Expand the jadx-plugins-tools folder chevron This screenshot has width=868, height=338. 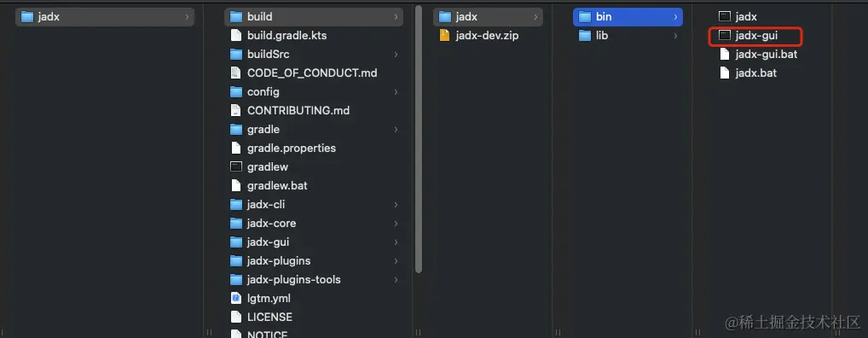(396, 280)
